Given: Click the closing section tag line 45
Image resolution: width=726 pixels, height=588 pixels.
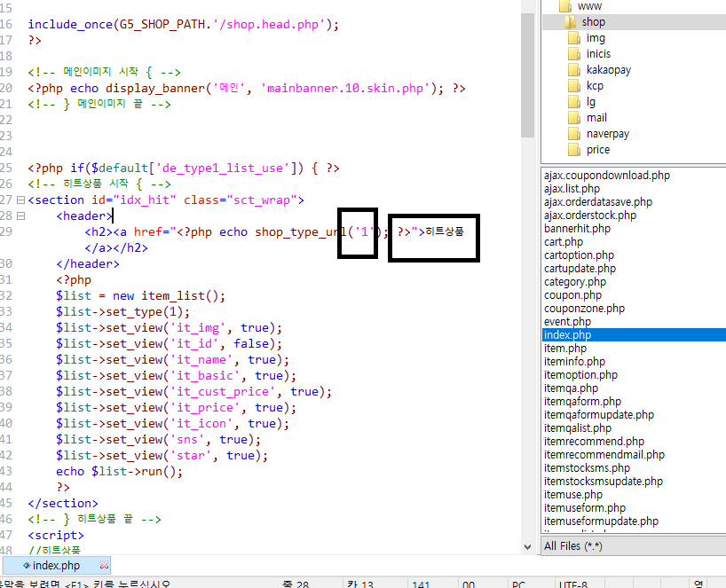Looking at the screenshot, I should (63, 504).
